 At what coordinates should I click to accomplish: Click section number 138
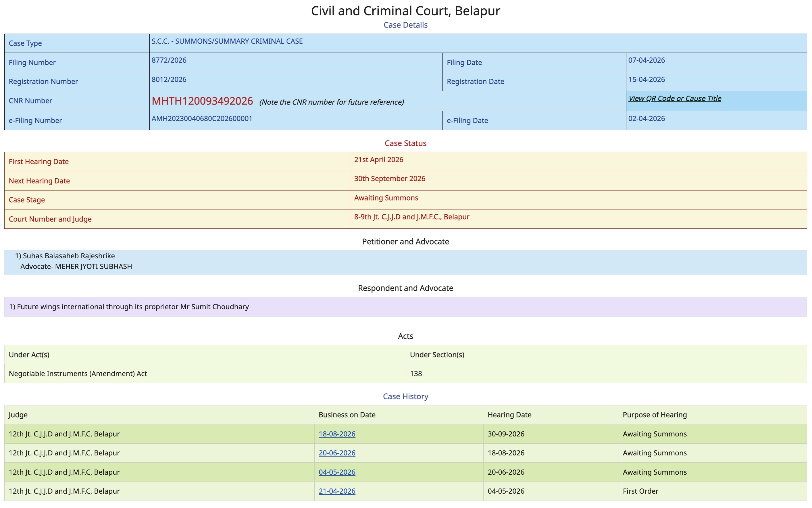[x=415, y=374]
